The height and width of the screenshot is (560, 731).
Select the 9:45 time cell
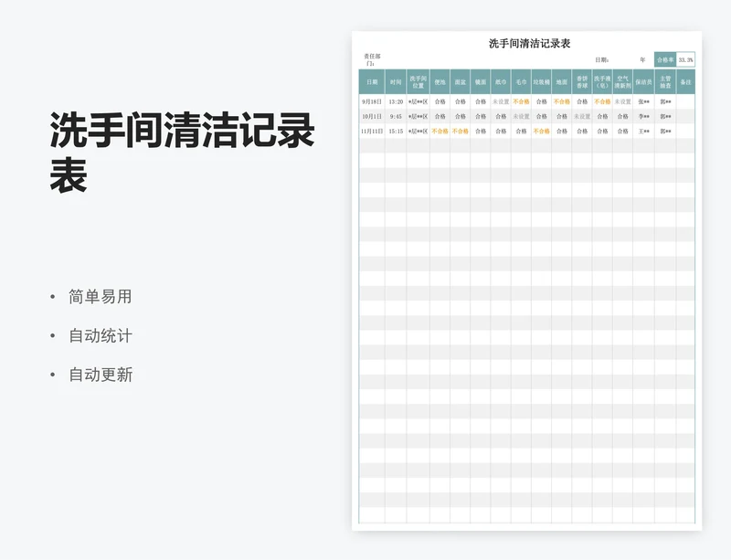point(396,117)
